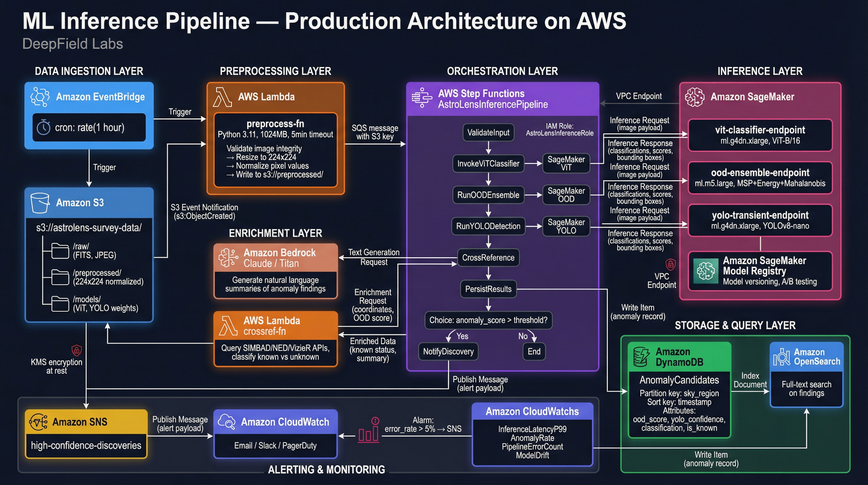Image resolution: width=868 pixels, height=485 pixels.
Task: Click the cron rate(1 hour) schedule control
Action: tap(89, 128)
